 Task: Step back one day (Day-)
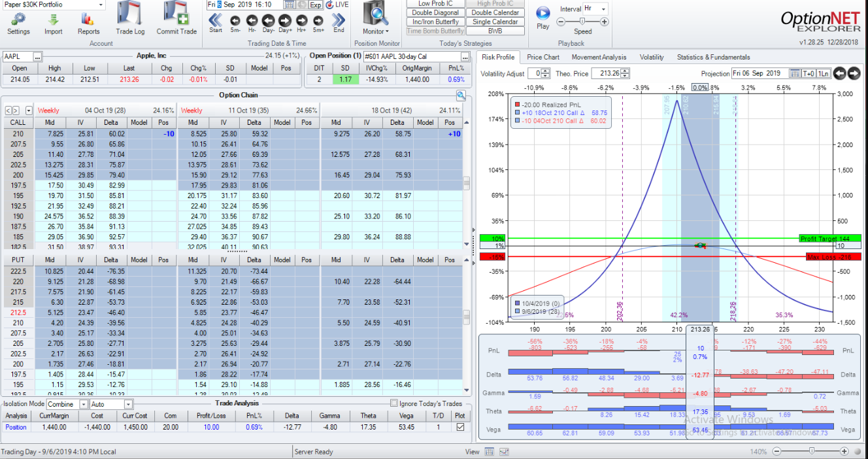coord(269,21)
